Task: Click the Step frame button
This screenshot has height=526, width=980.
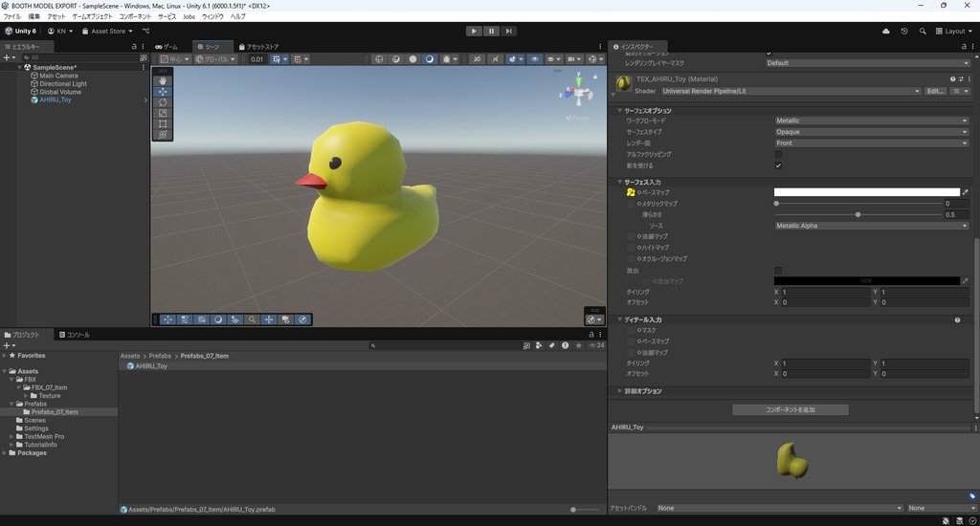Action: tap(509, 31)
